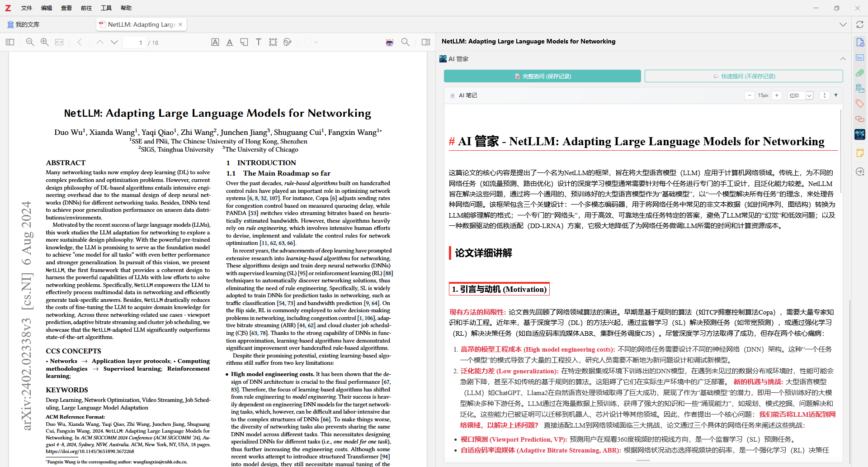Open the tags pane in side rail
The width and height of the screenshot is (868, 467).
(859, 104)
